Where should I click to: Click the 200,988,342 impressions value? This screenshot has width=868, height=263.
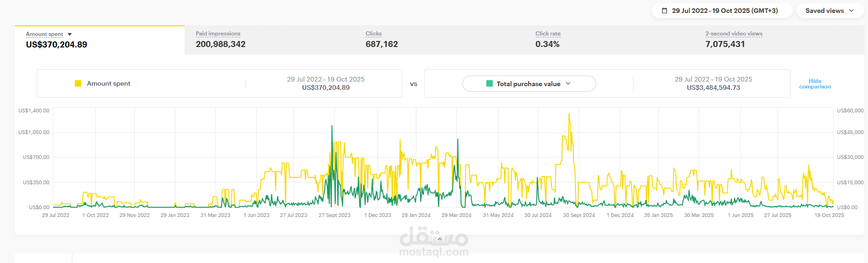click(x=221, y=44)
